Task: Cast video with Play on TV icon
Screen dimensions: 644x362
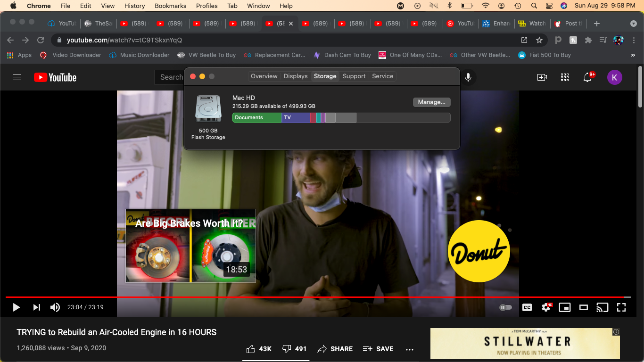Action: click(602, 307)
